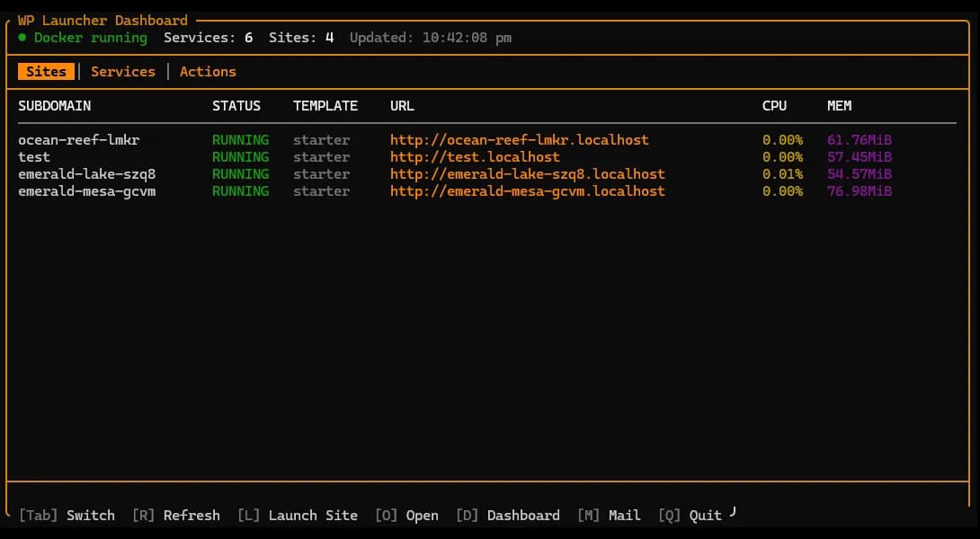980x539 pixels.
Task: Click the MEM column header
Action: click(840, 106)
